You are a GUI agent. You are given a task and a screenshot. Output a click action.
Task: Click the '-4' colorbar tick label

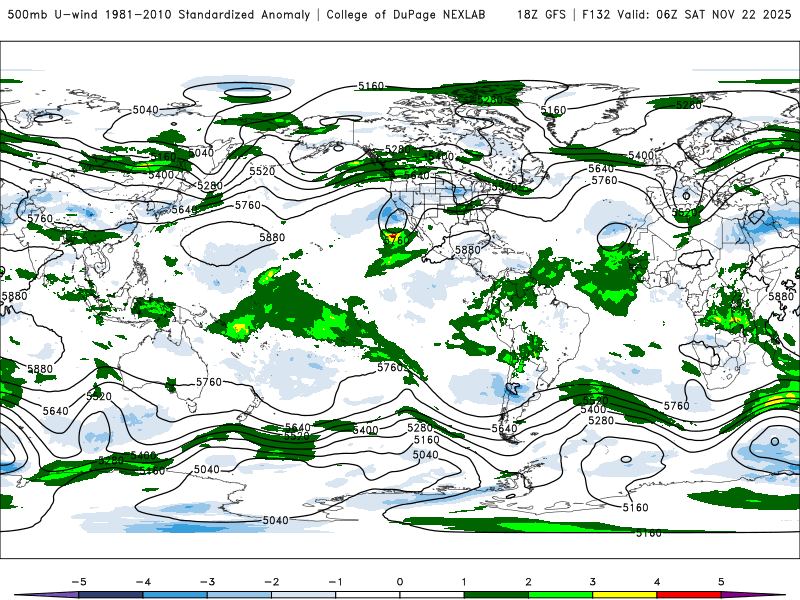[x=143, y=582]
